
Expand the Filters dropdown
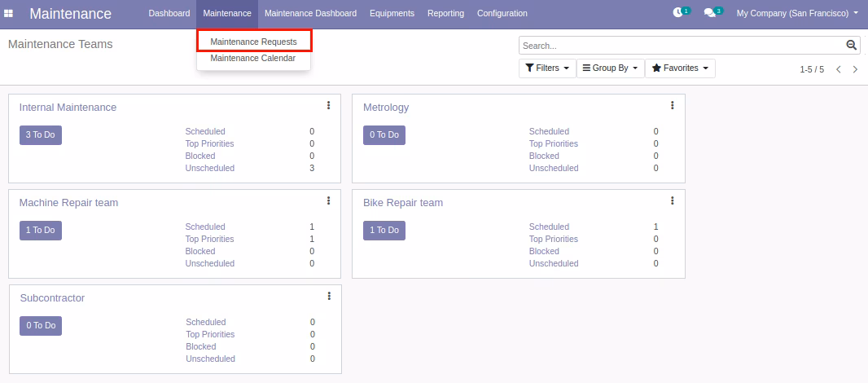[x=547, y=68]
